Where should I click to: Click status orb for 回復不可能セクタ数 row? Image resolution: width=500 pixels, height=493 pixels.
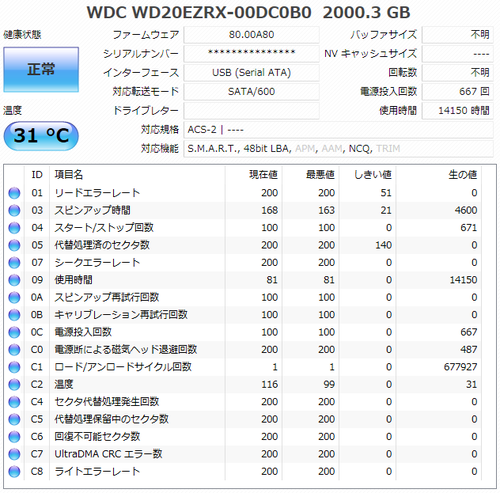[x=14, y=437]
